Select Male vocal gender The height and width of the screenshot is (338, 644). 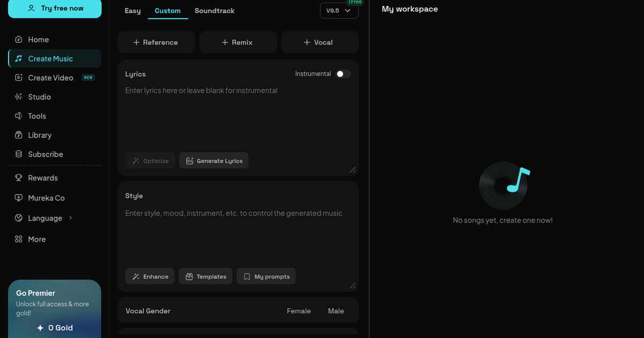(336, 311)
